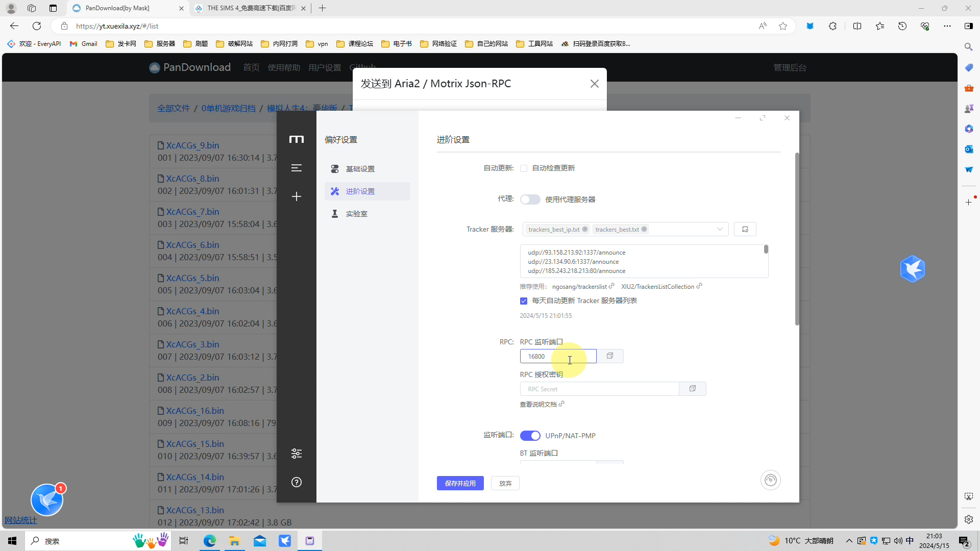Select 进阶设置 in preferences
Image resolution: width=980 pixels, height=551 pixels.
(367, 191)
